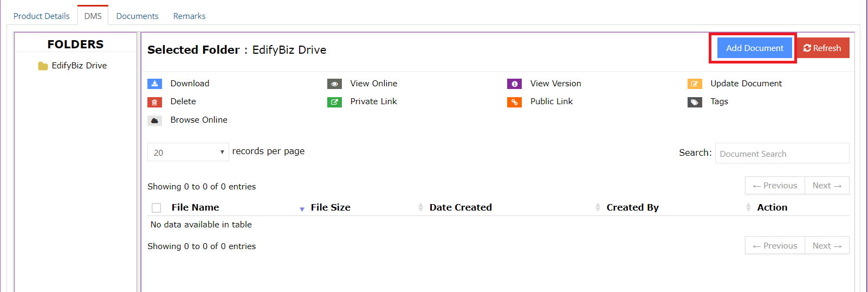Select the DMS tab
Screen dimensions: 868x292
(x=93, y=16)
